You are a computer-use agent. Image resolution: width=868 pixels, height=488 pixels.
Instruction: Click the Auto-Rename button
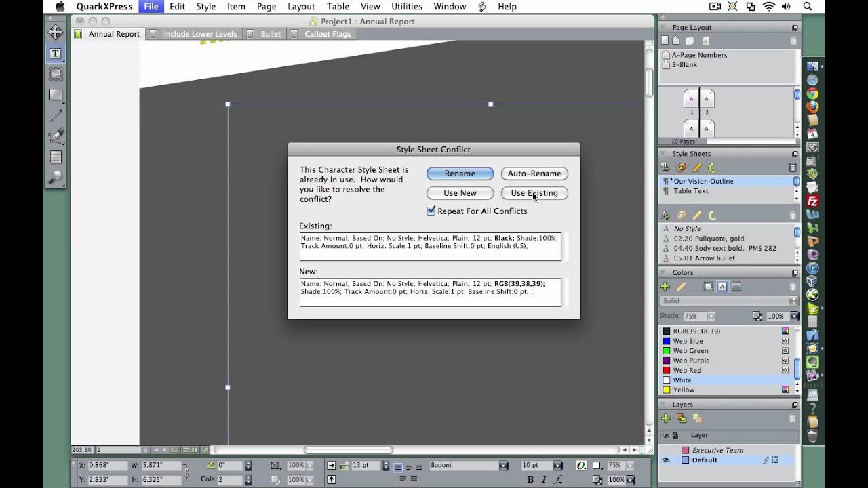coord(534,174)
